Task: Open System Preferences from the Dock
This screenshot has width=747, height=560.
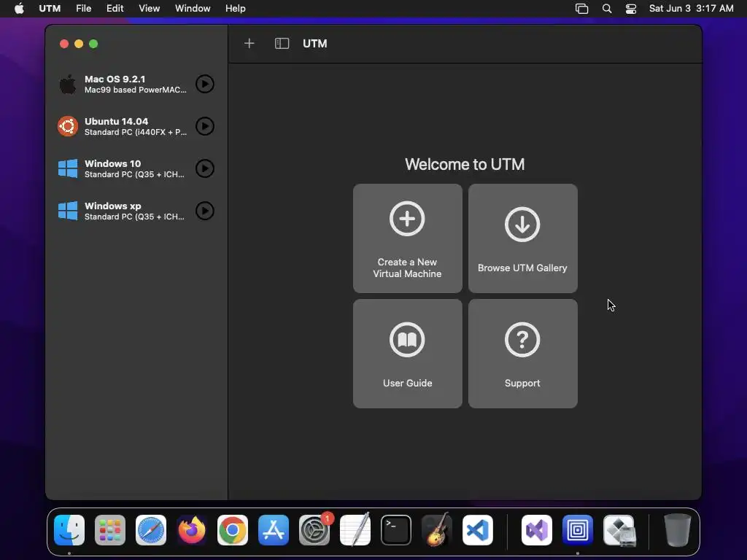Action: click(x=314, y=530)
